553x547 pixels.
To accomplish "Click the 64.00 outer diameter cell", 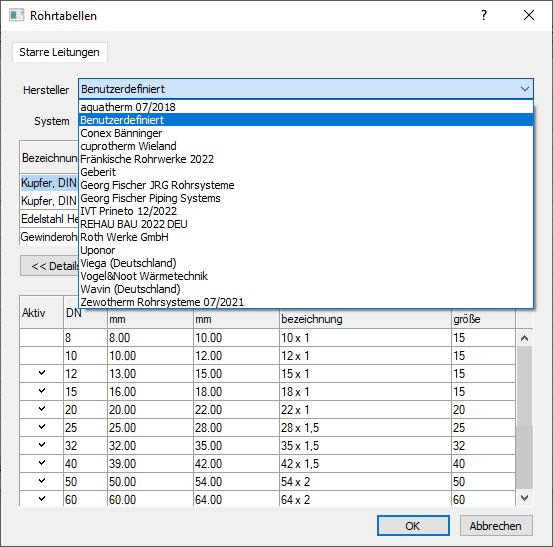I will pyautogui.click(x=236, y=499).
